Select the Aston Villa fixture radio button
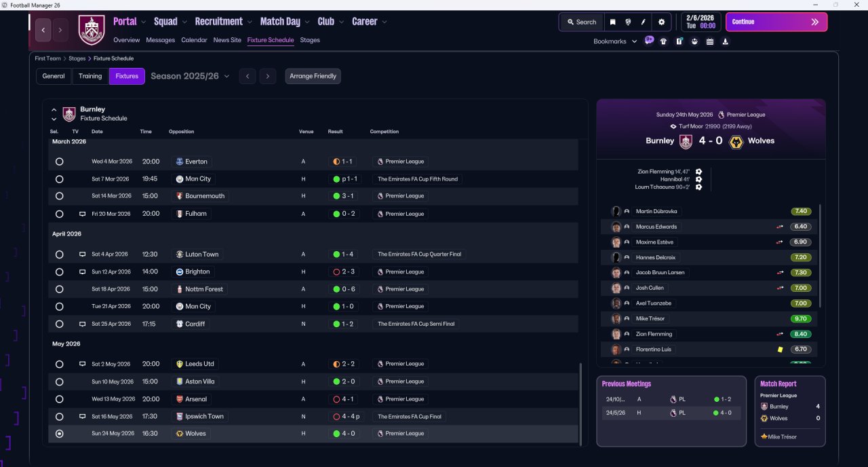Image resolution: width=868 pixels, height=467 pixels. 59,381
